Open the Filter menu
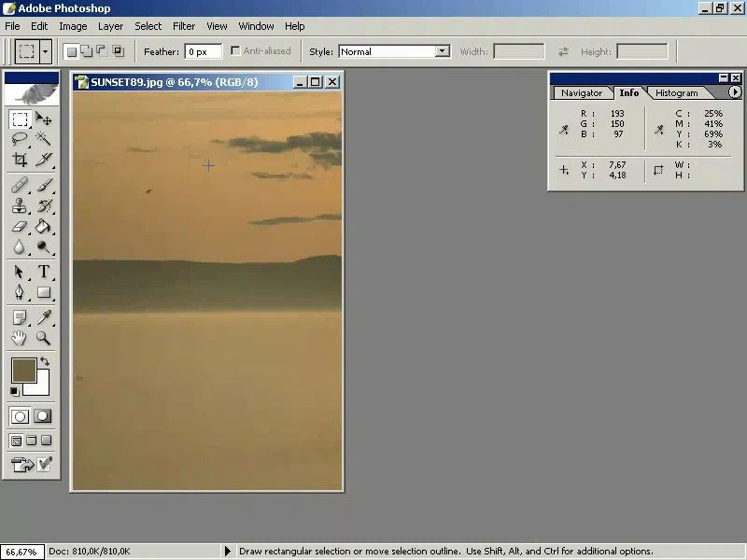Viewport: 747px width, 560px height. pos(184,26)
